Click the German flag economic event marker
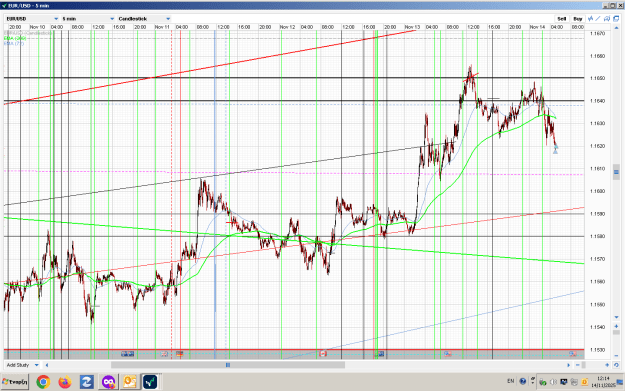The height and width of the screenshot is (391, 625). (x=179, y=354)
